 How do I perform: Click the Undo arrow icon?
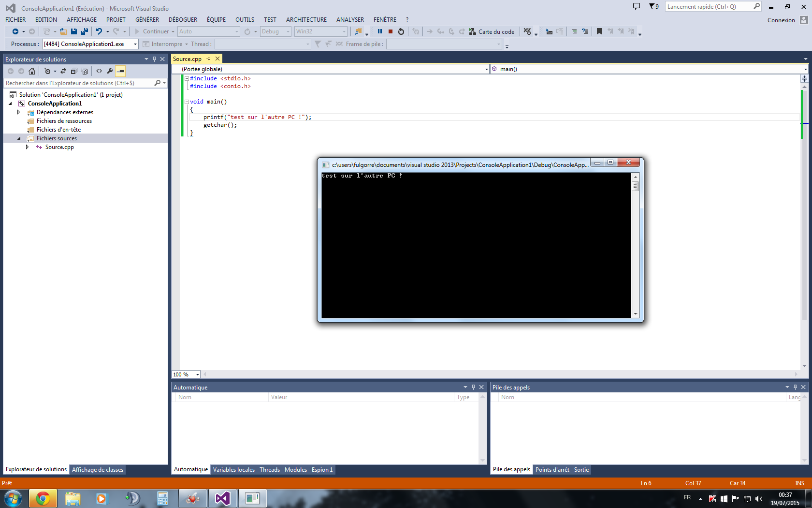99,31
